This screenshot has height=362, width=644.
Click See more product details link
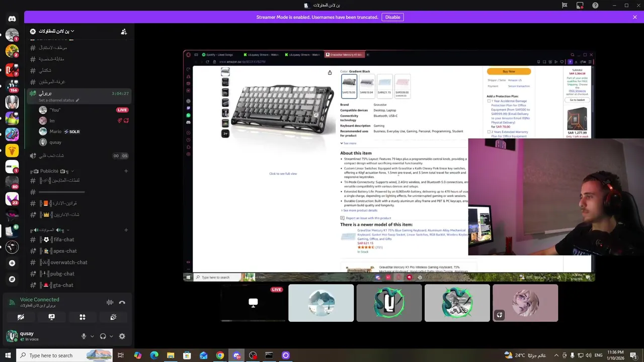(x=359, y=210)
